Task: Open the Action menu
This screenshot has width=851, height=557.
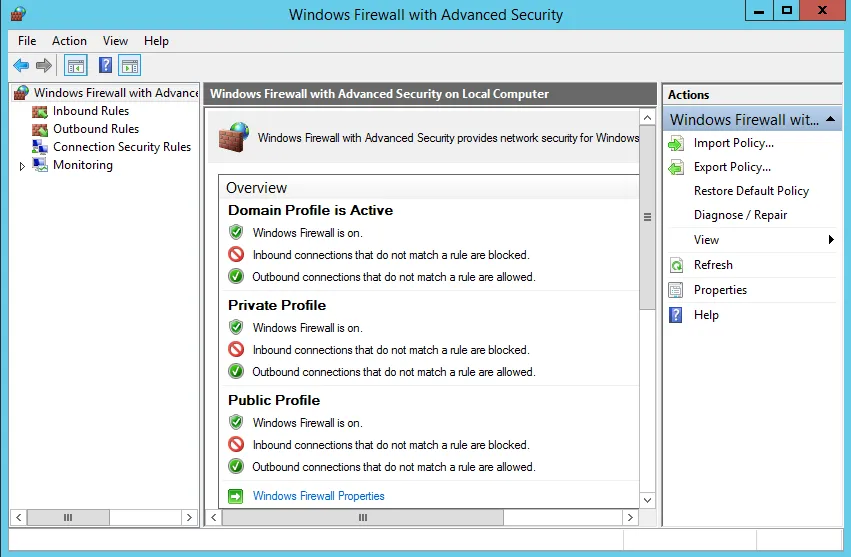Action: pos(69,41)
